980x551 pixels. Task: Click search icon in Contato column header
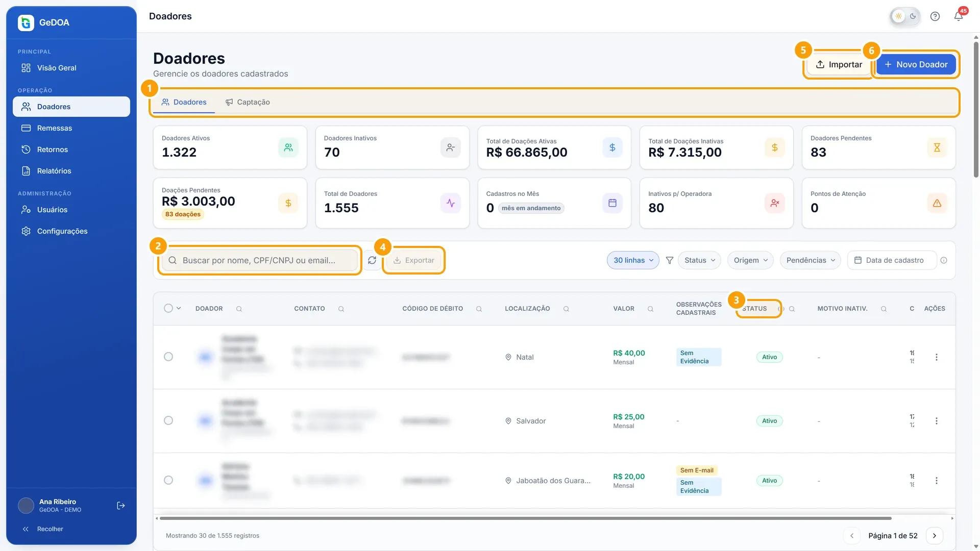(341, 309)
